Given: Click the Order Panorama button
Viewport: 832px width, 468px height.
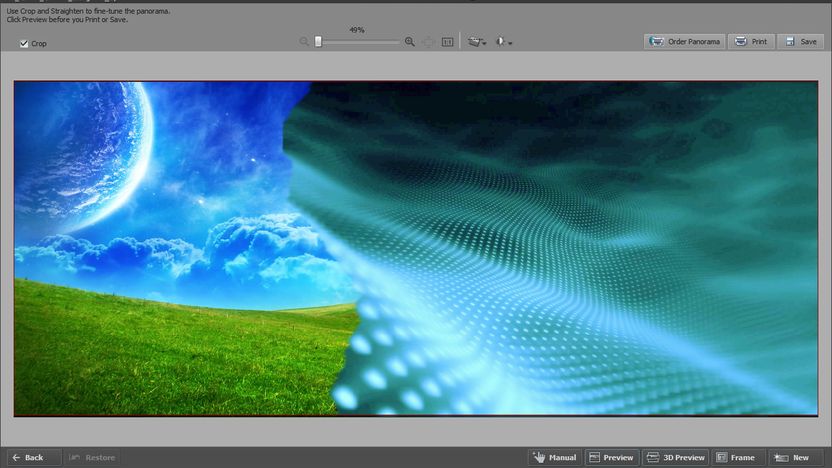Looking at the screenshot, I should 684,41.
